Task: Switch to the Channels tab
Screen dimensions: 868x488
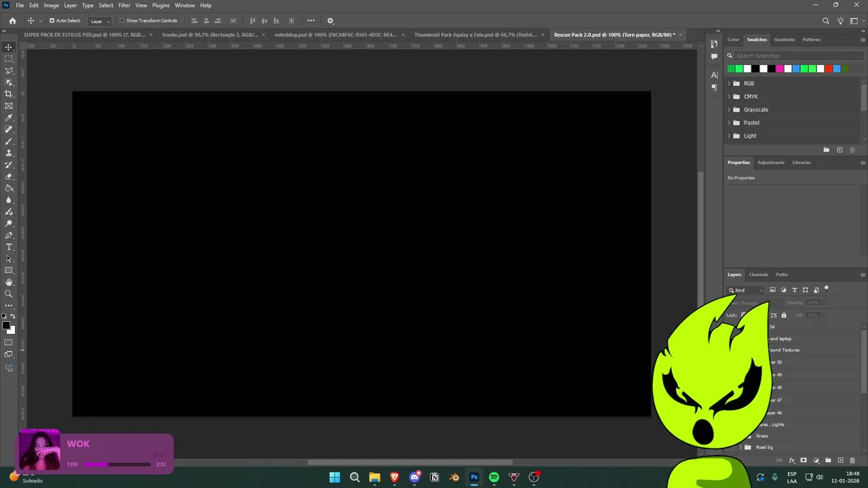Action: [758, 274]
